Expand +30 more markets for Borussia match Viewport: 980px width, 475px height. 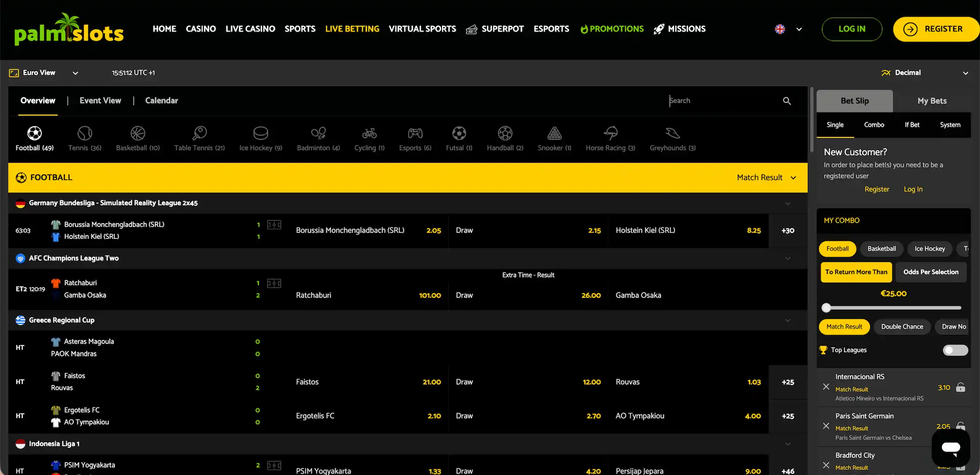click(788, 231)
